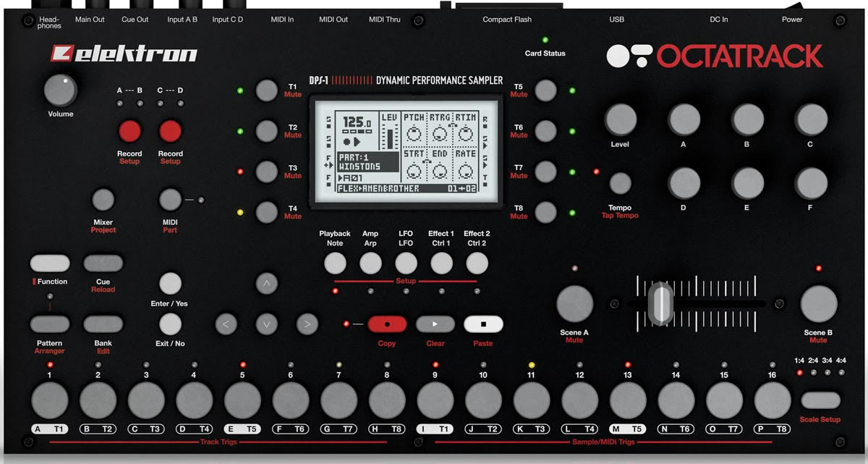The width and height of the screenshot is (868, 464).
Task: Toggle trig key 8 (H T8)
Action: (x=387, y=400)
